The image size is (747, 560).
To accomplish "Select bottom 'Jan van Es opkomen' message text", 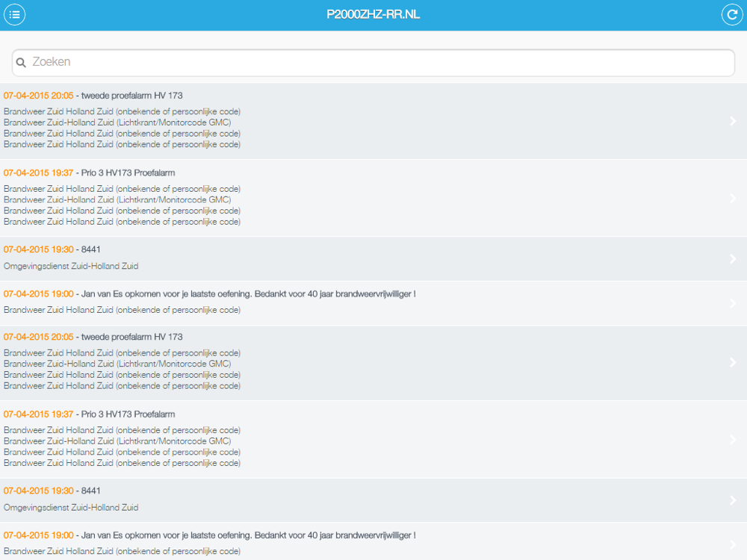I will pyautogui.click(x=248, y=535).
